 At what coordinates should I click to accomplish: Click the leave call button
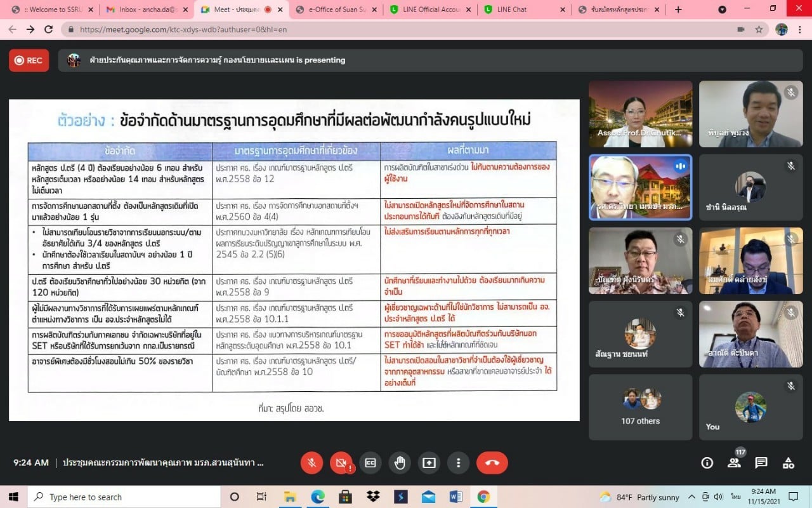(x=492, y=463)
